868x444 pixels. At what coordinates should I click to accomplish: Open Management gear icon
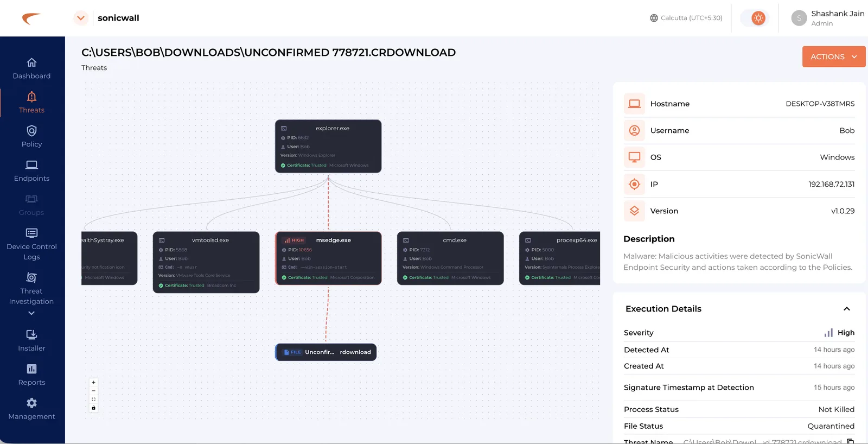[31, 403]
